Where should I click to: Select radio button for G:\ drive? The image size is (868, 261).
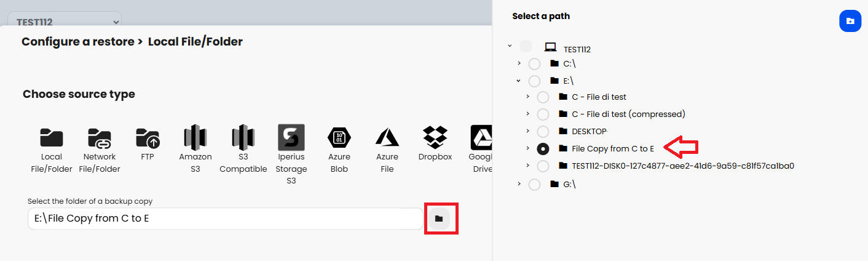tap(534, 184)
